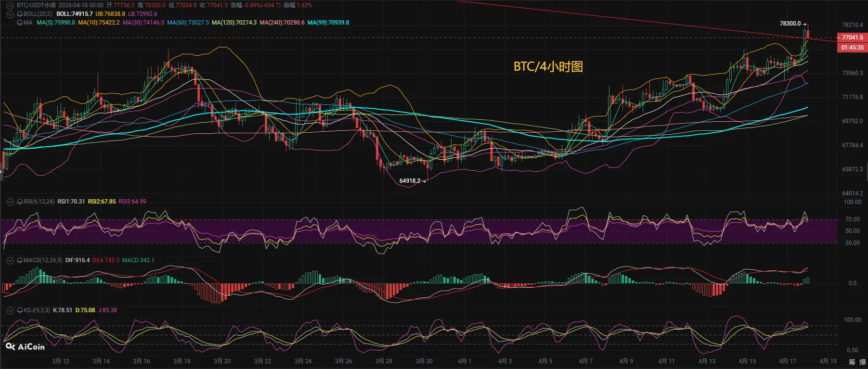Collapse the RSI indicator panel chevron
This screenshot has width=868, height=369.
click(10, 202)
